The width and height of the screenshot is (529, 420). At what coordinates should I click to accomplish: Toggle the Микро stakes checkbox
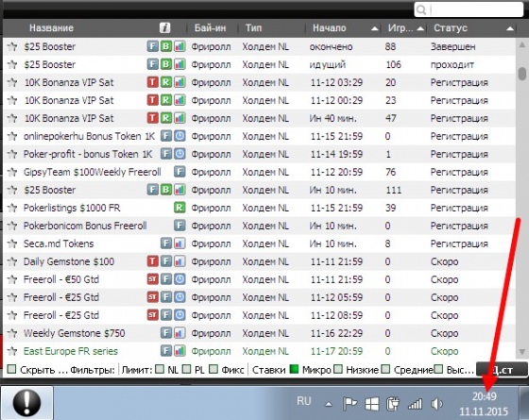point(294,369)
